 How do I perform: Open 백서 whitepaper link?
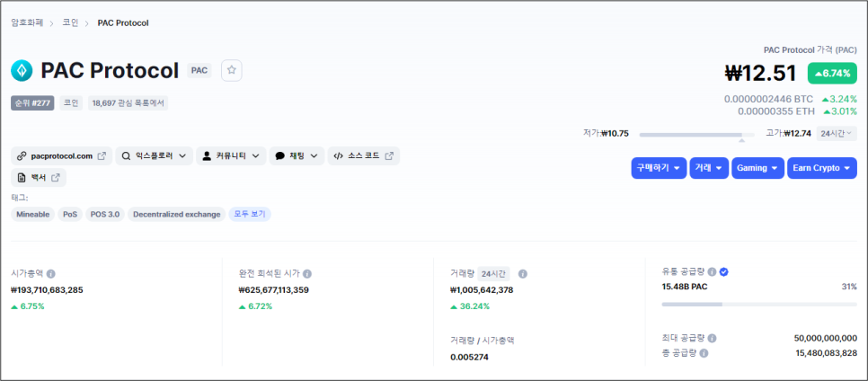click(39, 178)
